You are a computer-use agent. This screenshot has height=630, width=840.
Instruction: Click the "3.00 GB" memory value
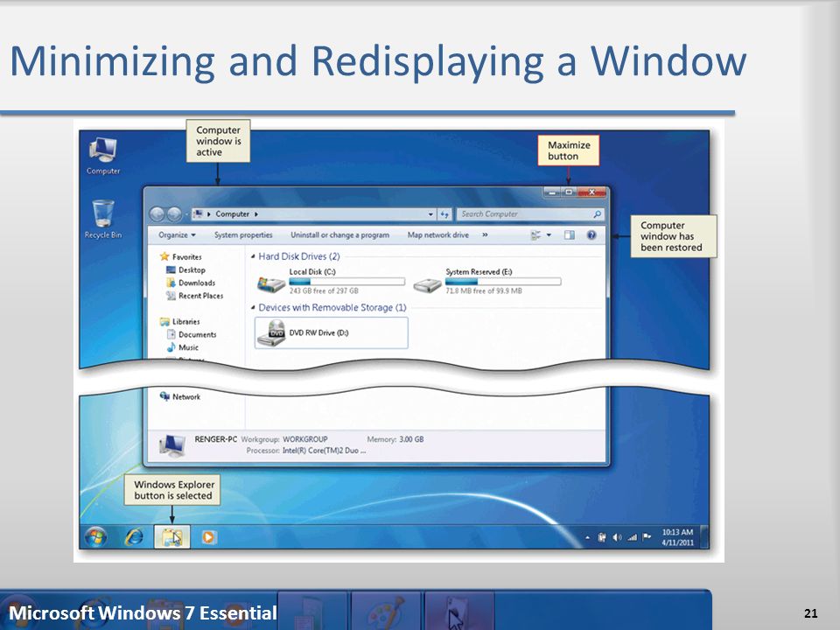tap(411, 439)
